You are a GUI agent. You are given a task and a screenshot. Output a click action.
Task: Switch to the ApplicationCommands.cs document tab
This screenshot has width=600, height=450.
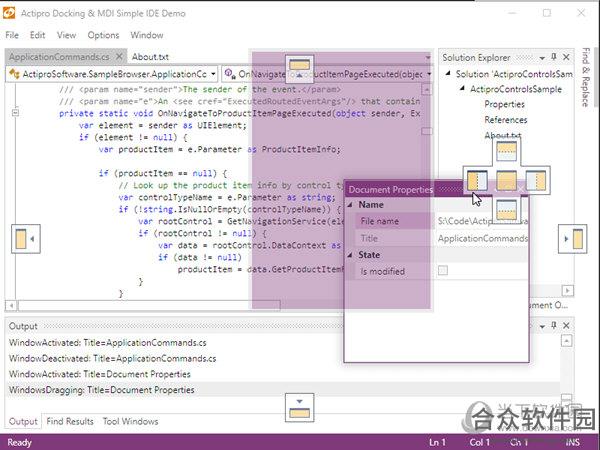tap(59, 57)
